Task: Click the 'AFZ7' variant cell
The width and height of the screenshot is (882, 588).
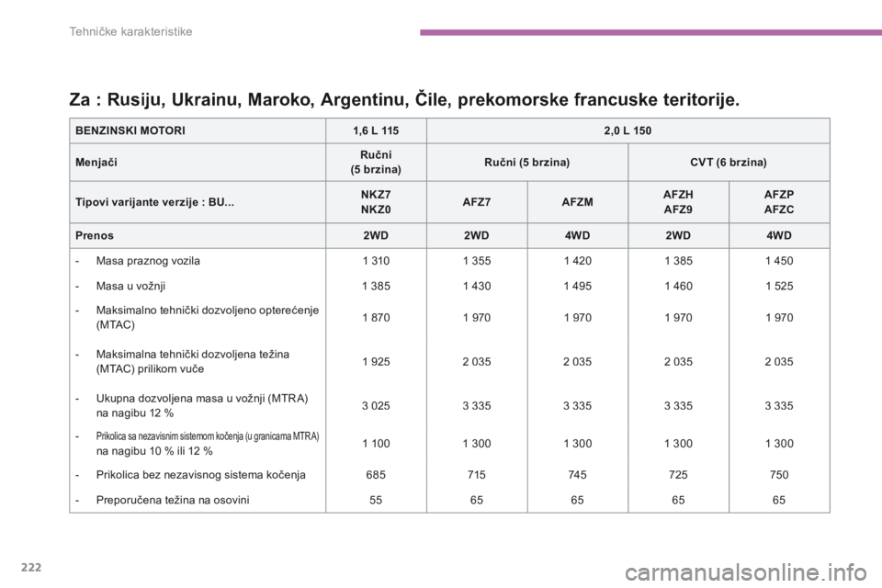Action: coord(477,202)
